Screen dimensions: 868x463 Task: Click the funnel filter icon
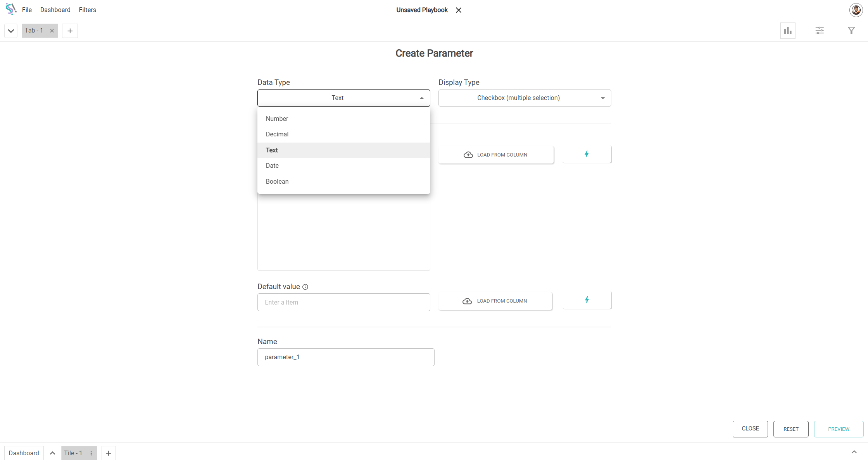[851, 31]
